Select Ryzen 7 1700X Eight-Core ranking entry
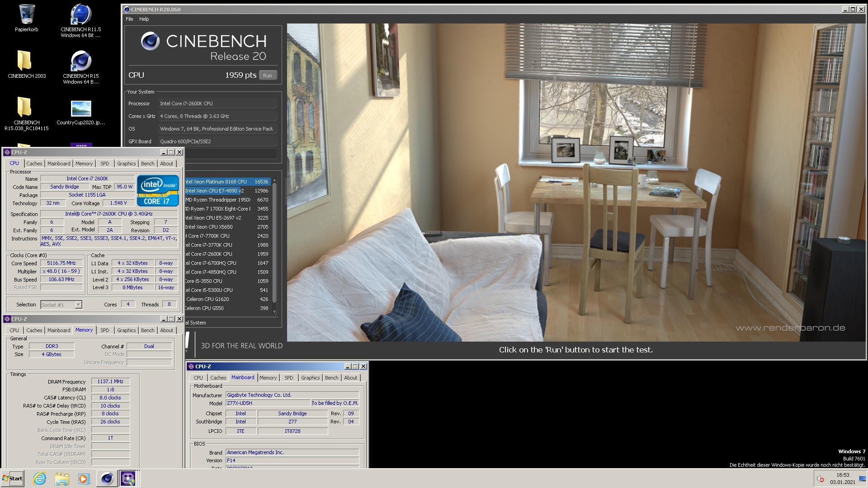The image size is (868, 488). tap(227, 209)
